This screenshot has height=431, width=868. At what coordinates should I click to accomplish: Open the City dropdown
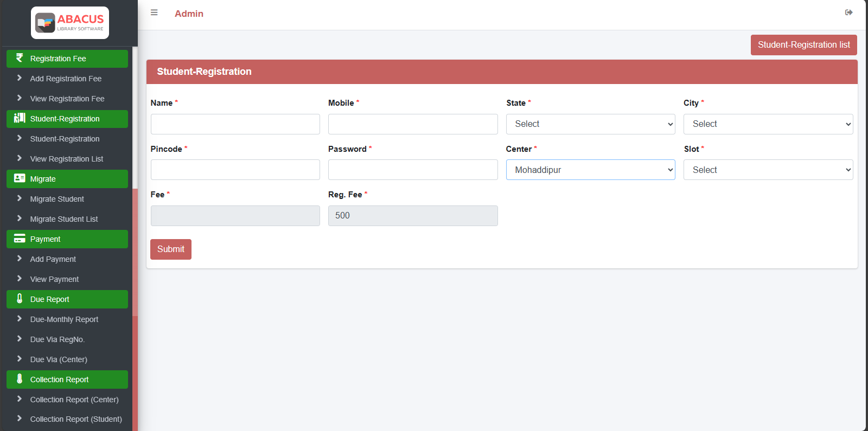[x=768, y=124]
